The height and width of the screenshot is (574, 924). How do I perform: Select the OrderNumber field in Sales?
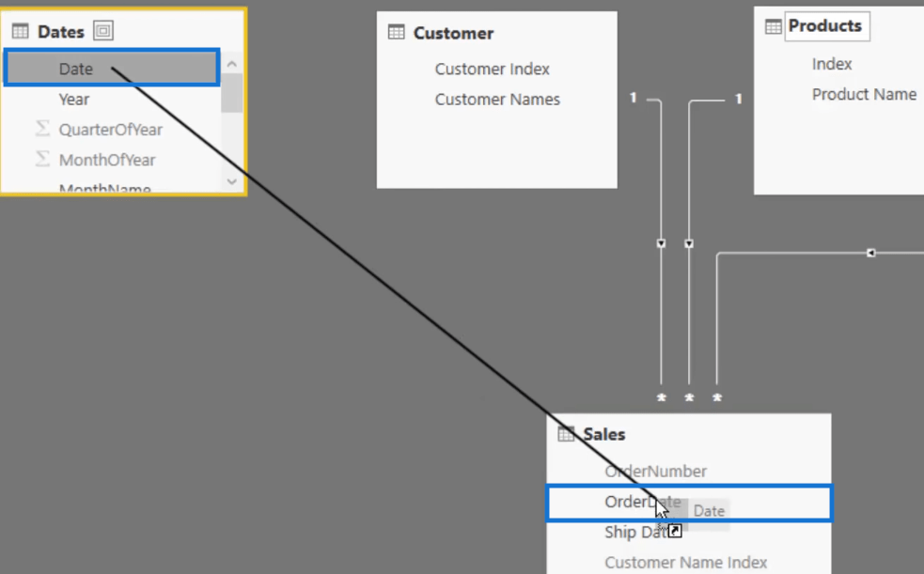click(x=655, y=471)
